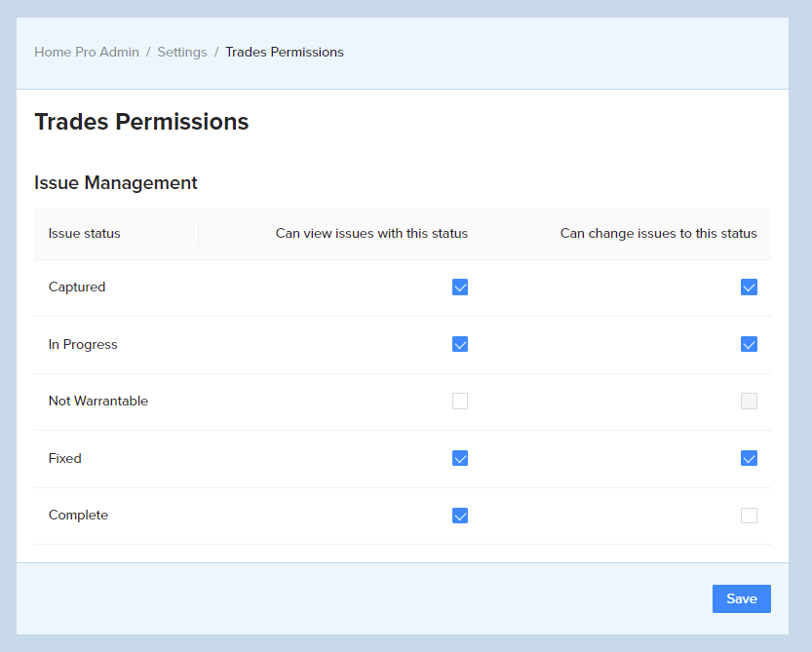The width and height of the screenshot is (812, 652).
Task: Uncheck 'Can change to' for Captured status
Action: (x=749, y=287)
